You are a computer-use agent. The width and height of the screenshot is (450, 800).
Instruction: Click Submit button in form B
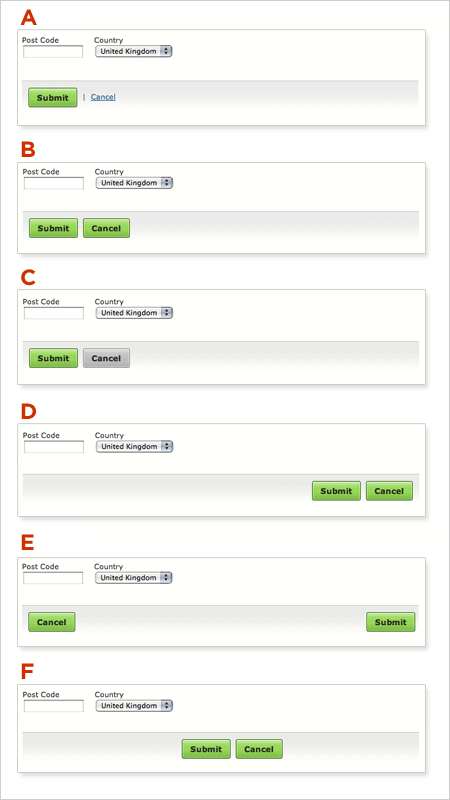(x=53, y=228)
